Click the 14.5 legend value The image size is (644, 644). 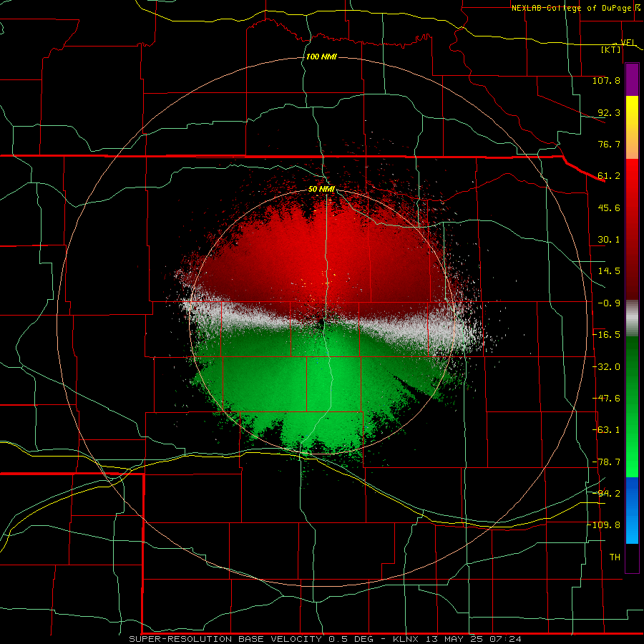(609, 271)
